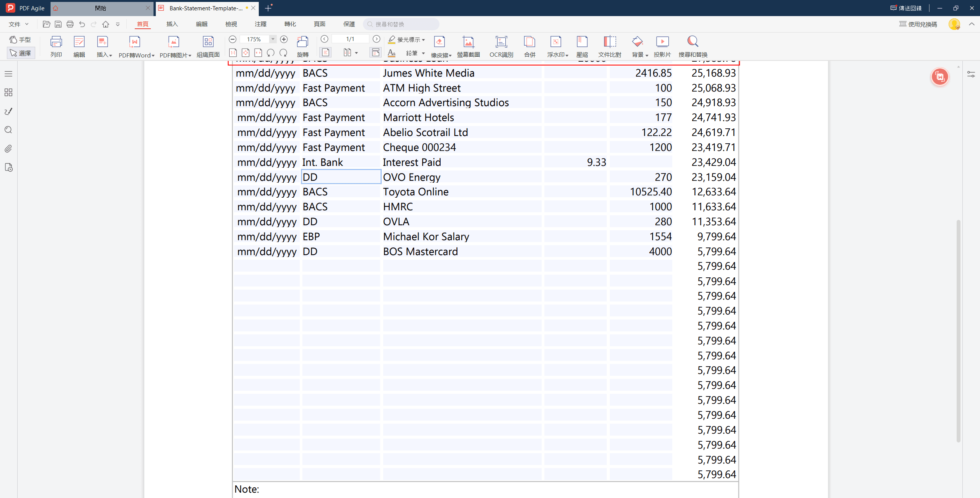Click the save icon in quick toolbar

pyautogui.click(x=58, y=24)
